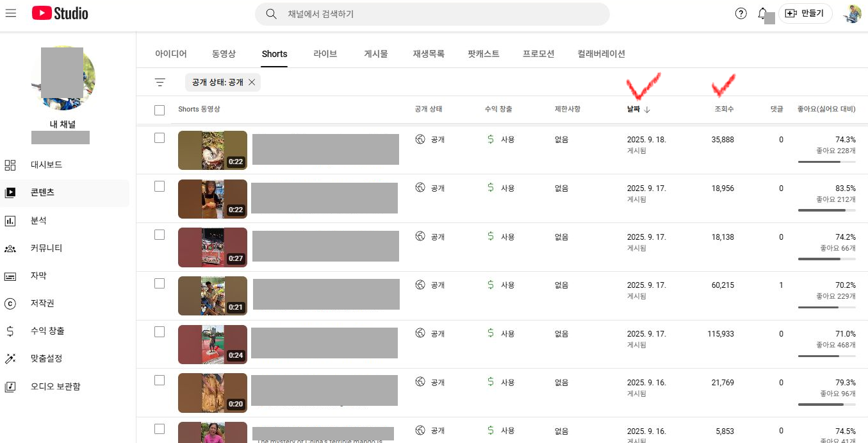Open the 만들기 create button

coord(805,13)
